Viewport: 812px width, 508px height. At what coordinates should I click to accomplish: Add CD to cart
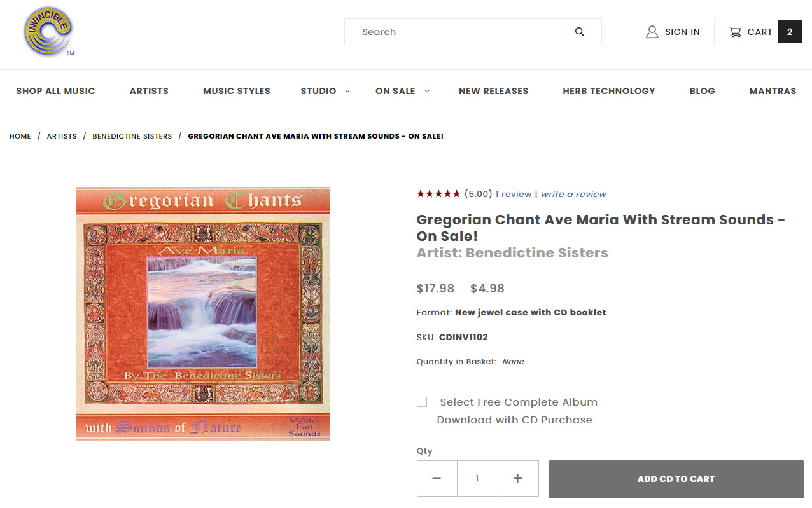(x=676, y=479)
